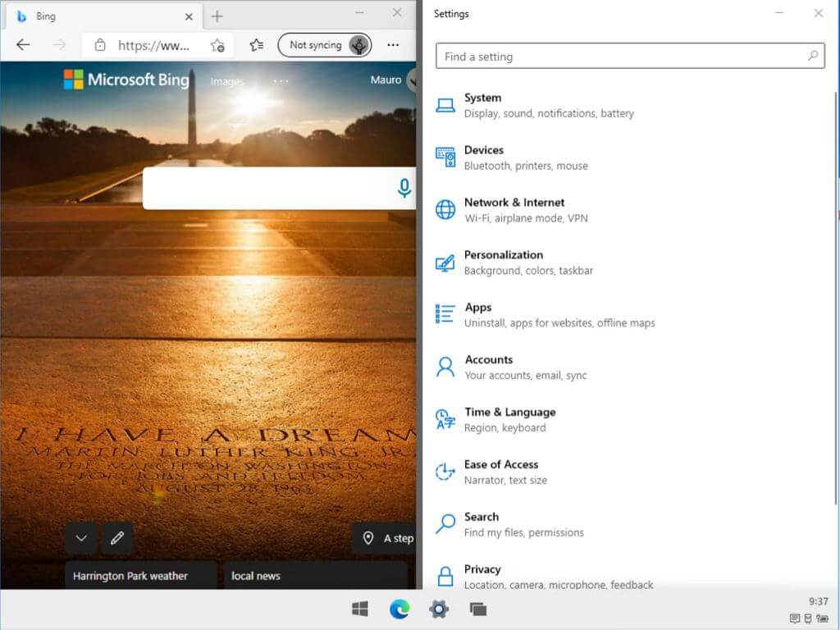Click the Privacy lock icon
This screenshot has width=840, height=630.
tap(445, 576)
